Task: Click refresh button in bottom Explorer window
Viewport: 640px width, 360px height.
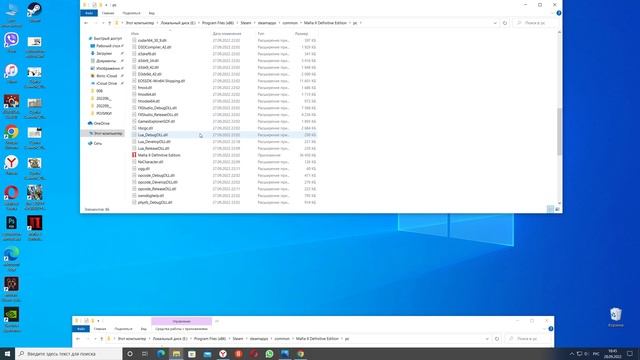Action: point(497,339)
